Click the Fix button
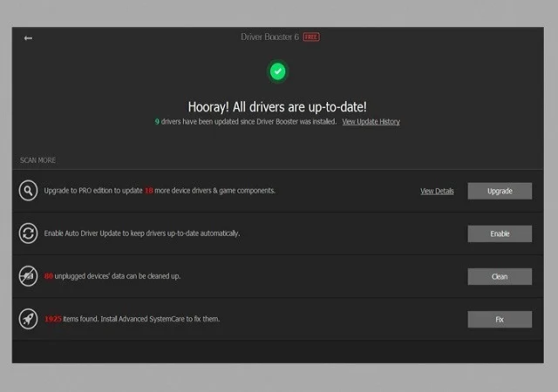The height and width of the screenshot is (392, 558). [x=500, y=320]
